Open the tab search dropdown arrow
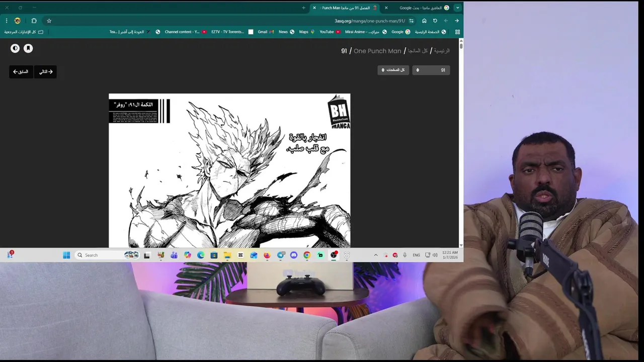This screenshot has width=644, height=362. click(x=457, y=8)
